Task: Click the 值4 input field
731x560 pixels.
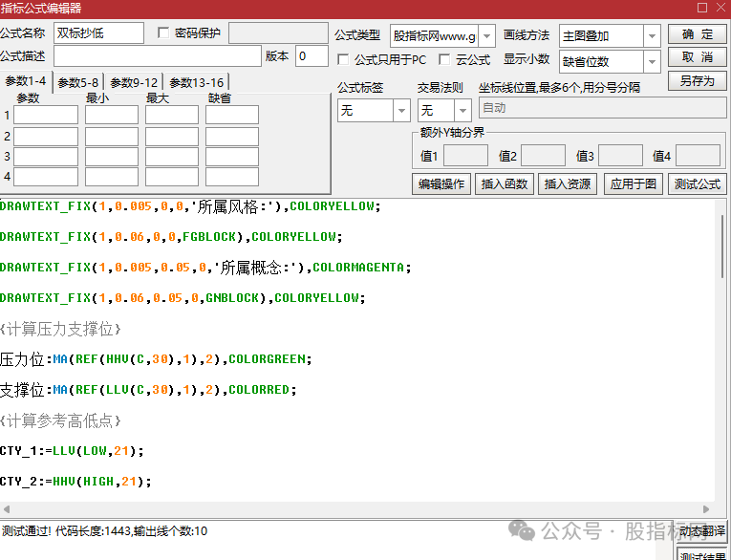Action: 698,155
